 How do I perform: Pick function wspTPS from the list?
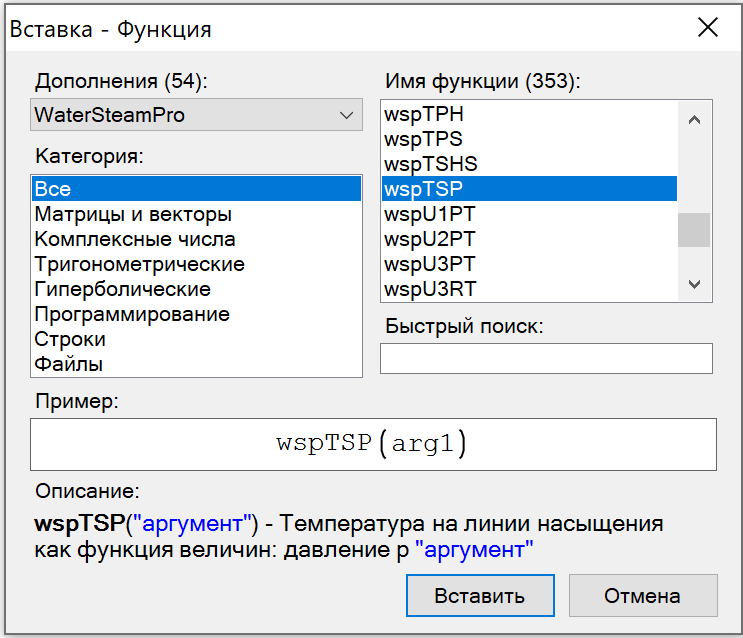(x=424, y=138)
